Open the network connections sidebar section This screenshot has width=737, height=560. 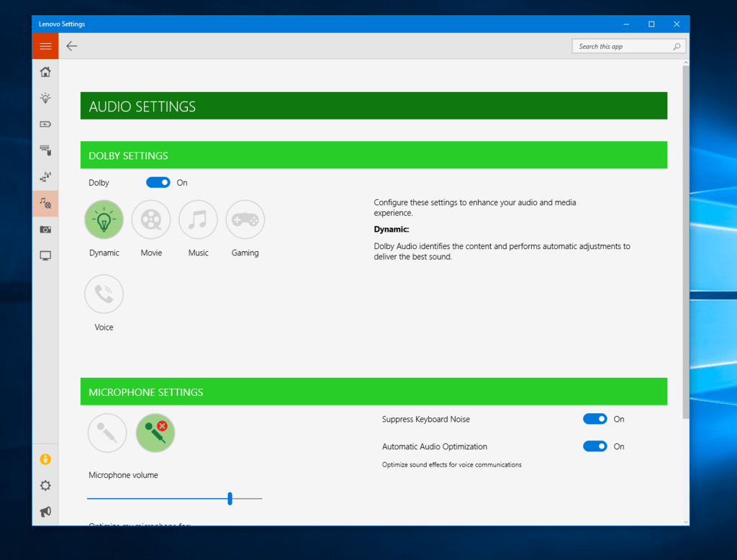(x=45, y=177)
